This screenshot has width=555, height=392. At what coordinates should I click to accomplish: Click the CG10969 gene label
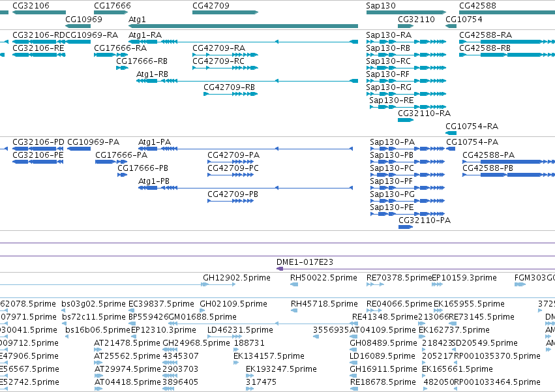coord(84,19)
